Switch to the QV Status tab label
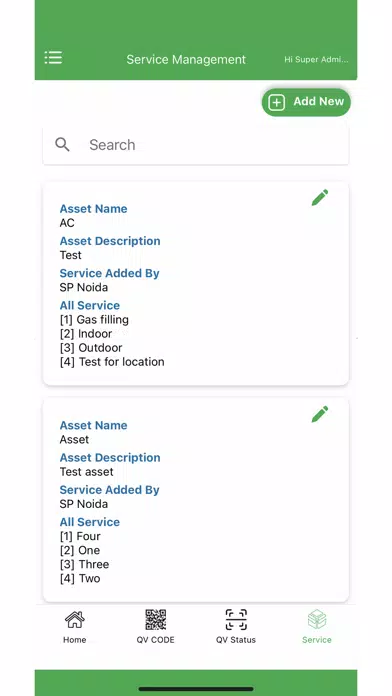Image resolution: width=392 pixels, height=696 pixels. click(236, 640)
